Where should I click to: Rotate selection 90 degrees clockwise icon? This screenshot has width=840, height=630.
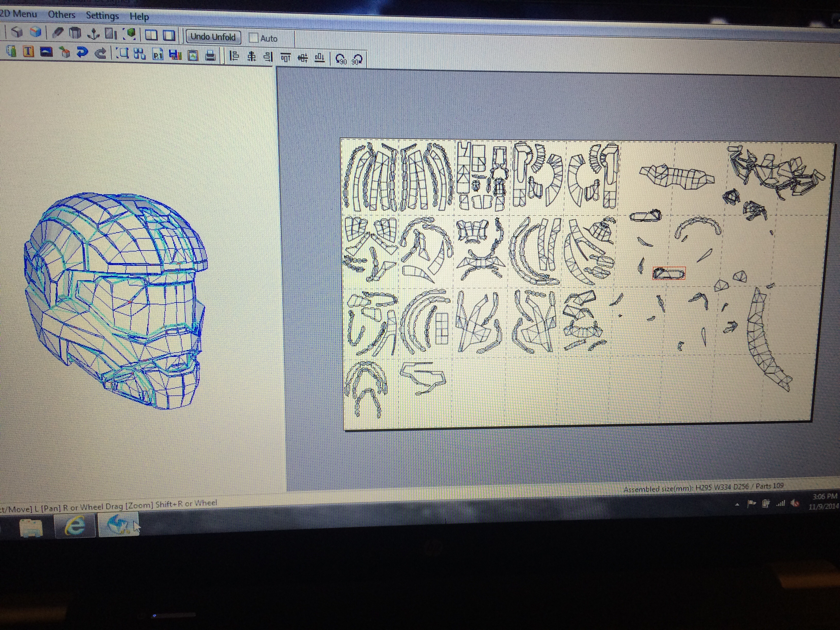click(x=357, y=59)
